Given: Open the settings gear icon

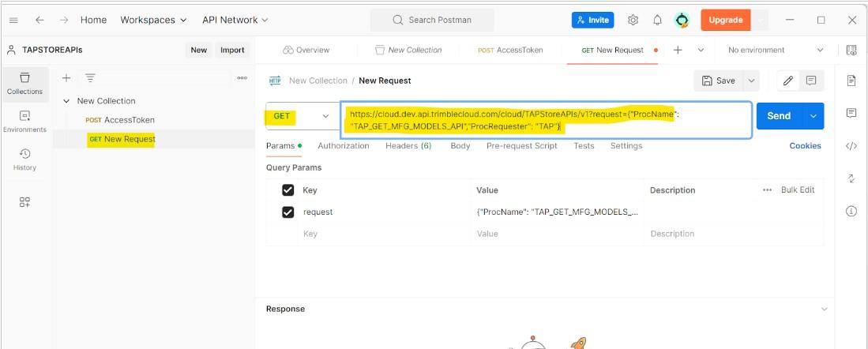Looking at the screenshot, I should coord(633,20).
